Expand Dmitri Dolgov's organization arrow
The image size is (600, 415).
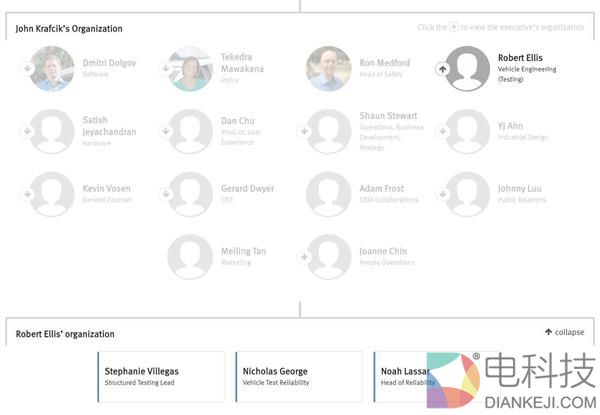pyautogui.click(x=27, y=70)
